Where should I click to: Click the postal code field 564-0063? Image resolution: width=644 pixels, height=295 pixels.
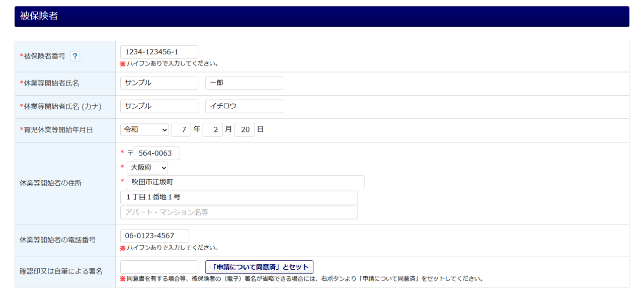point(157,154)
